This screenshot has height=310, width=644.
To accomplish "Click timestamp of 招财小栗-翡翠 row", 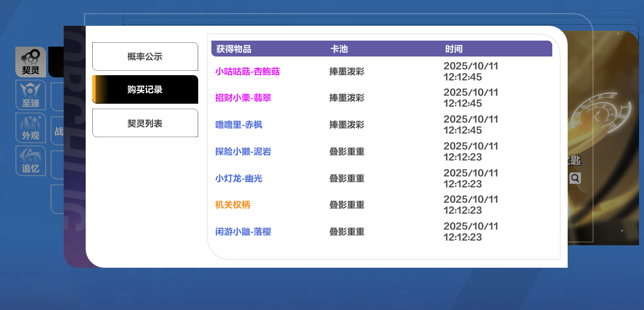I will coord(471,98).
